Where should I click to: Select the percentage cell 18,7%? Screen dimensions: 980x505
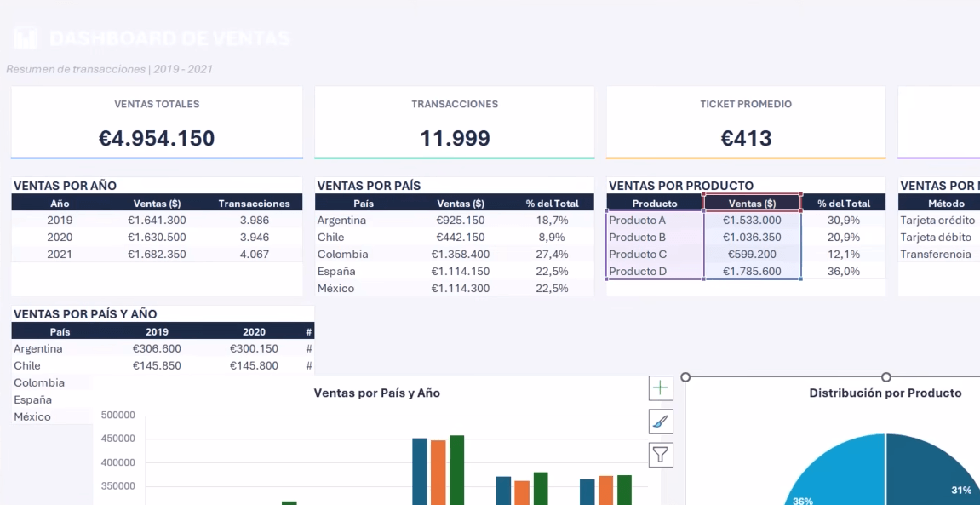click(x=552, y=220)
